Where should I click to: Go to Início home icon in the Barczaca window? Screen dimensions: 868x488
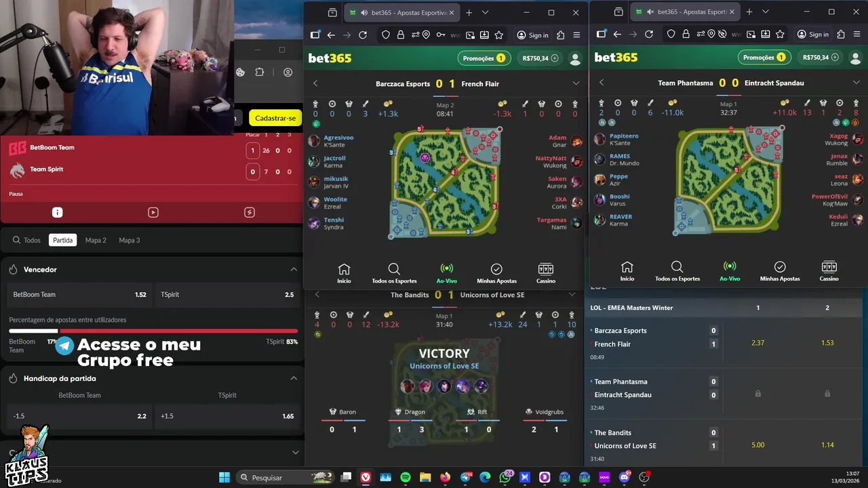[344, 273]
